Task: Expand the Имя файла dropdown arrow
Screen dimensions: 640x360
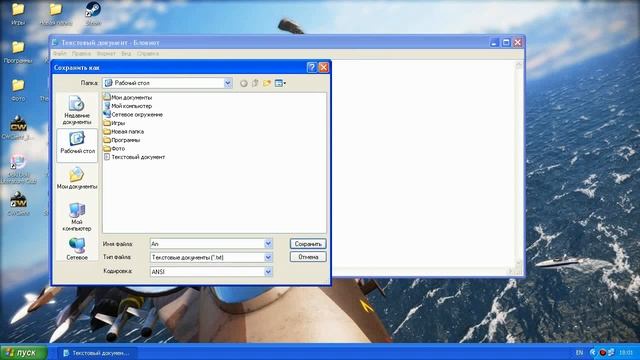Action: [268, 244]
